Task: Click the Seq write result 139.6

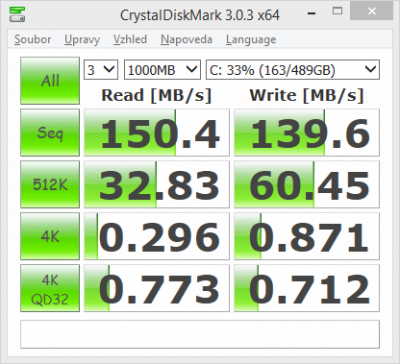Action: click(x=307, y=132)
